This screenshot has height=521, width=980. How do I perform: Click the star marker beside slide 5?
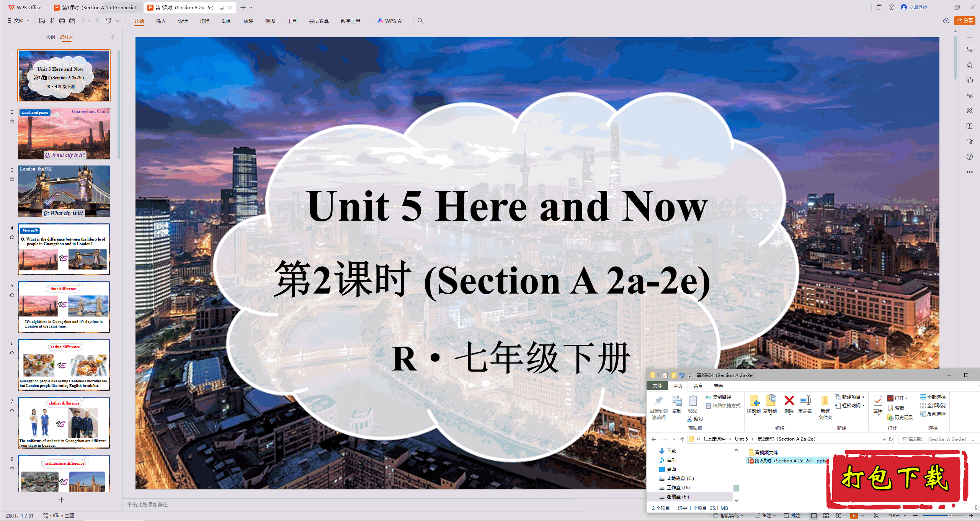coord(12,295)
